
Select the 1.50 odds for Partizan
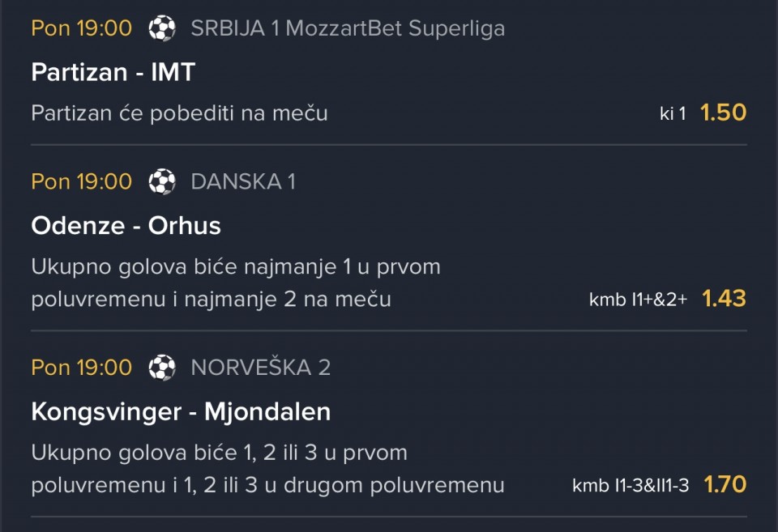[724, 113]
